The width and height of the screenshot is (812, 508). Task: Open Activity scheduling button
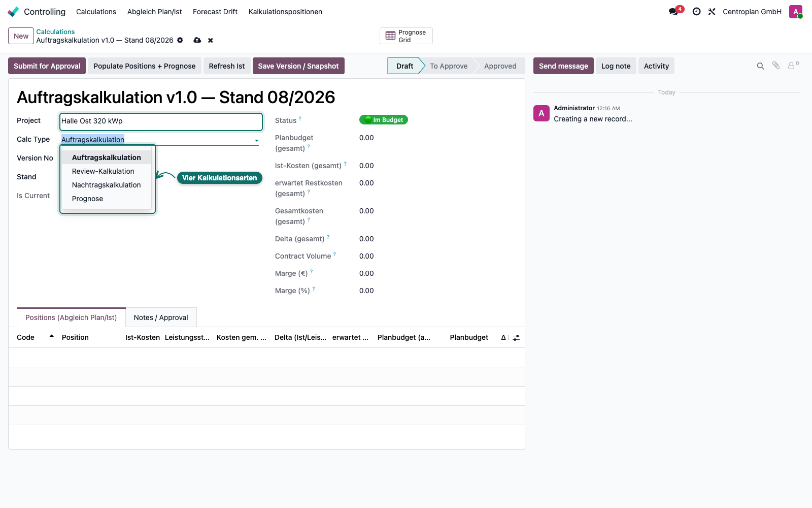click(x=656, y=66)
